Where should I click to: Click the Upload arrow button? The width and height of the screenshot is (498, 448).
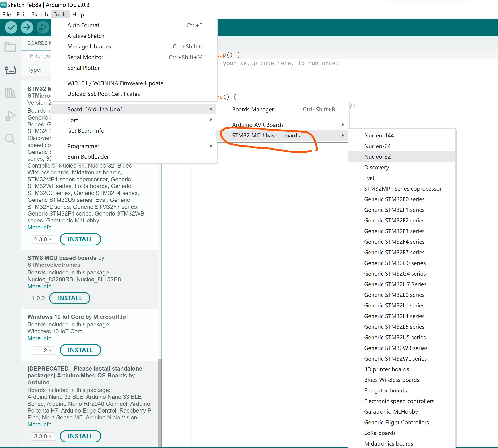pos(27,28)
